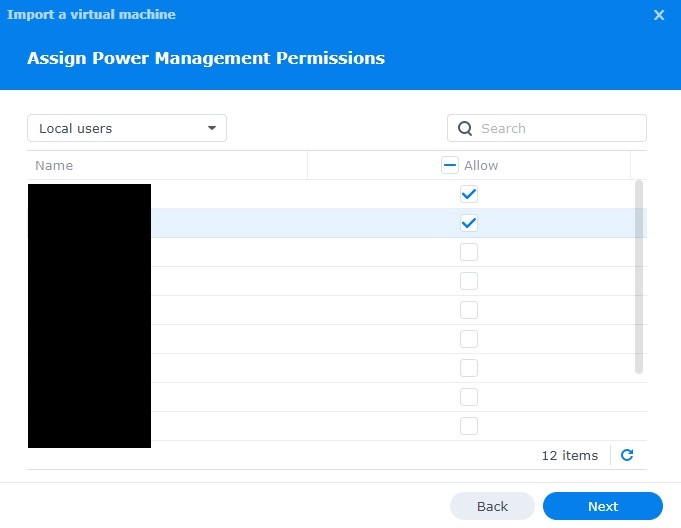Image resolution: width=681 pixels, height=528 pixels.
Task: Open the Local users dropdown
Action: click(127, 128)
